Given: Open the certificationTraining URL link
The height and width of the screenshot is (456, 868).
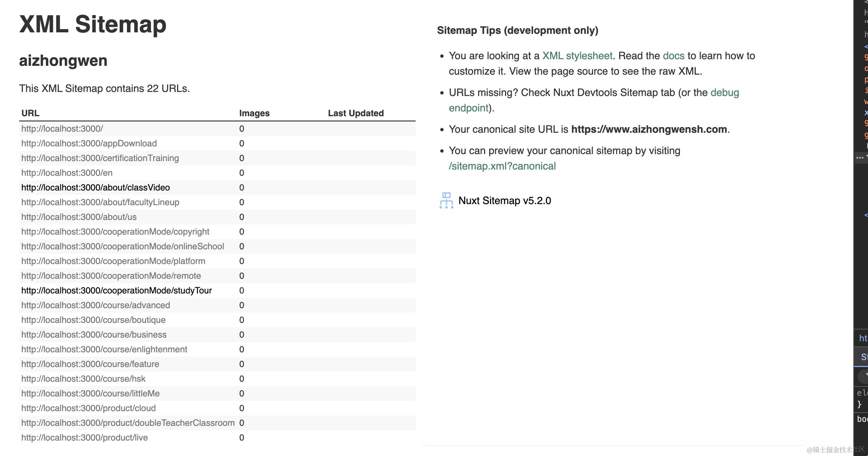Looking at the screenshot, I should (100, 158).
